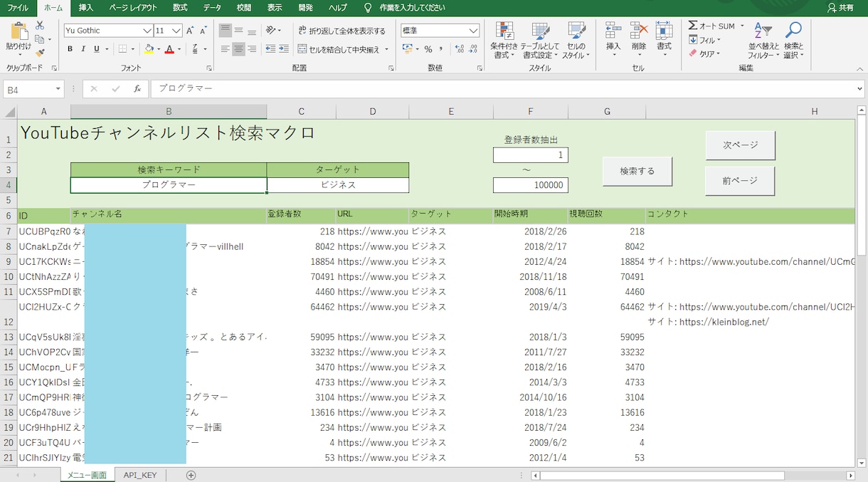Open the 標準 number format dropdown
Image resolution: width=868 pixels, height=482 pixels.
(474, 31)
